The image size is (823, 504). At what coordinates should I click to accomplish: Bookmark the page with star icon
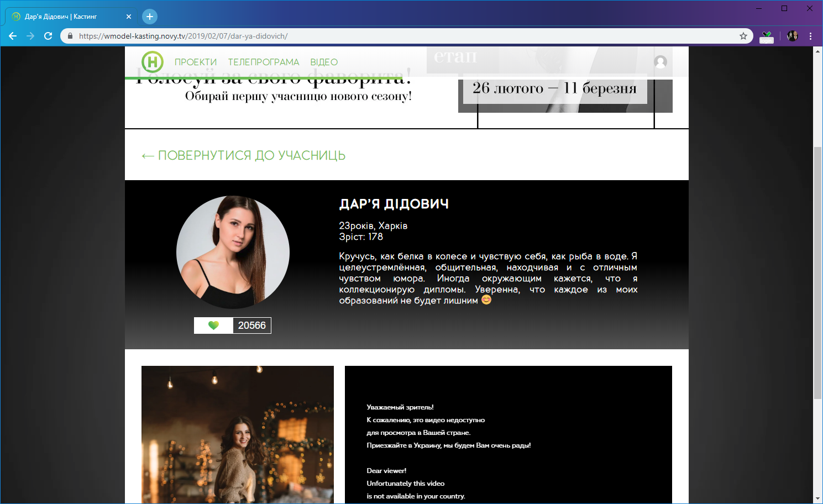click(743, 36)
